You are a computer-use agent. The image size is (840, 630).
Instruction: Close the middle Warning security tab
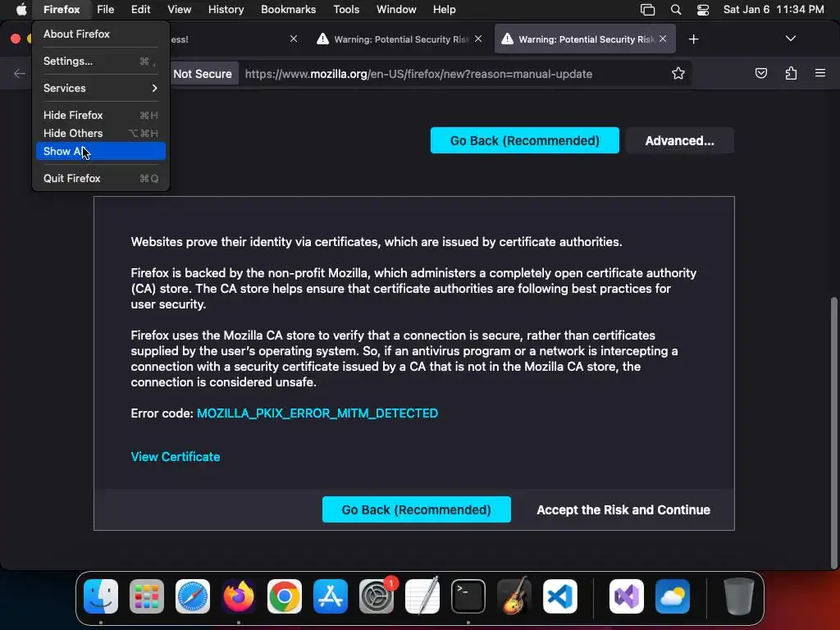pyautogui.click(x=478, y=39)
